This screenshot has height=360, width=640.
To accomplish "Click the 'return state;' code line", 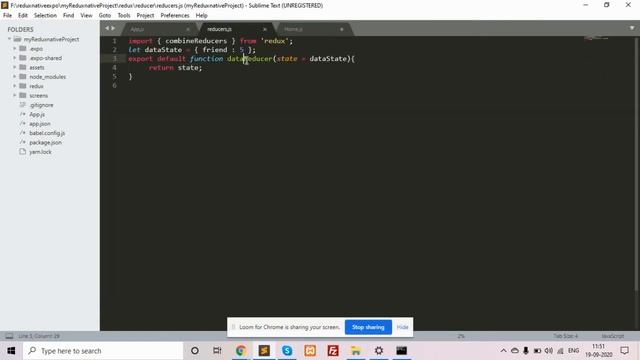I will [x=176, y=68].
